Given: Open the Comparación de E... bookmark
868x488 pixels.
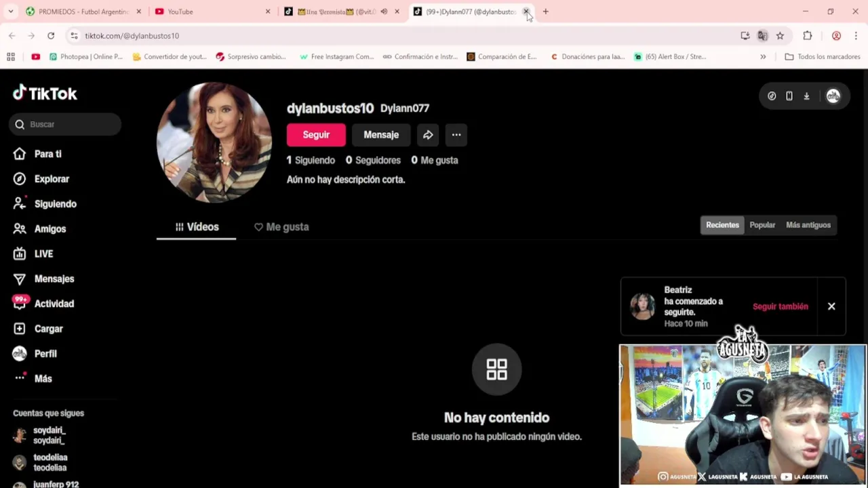Looking at the screenshot, I should [502, 57].
